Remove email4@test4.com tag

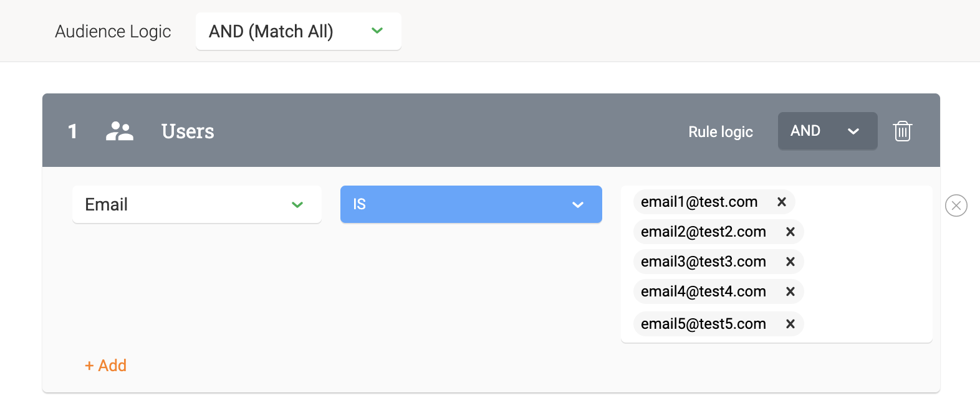tap(790, 291)
